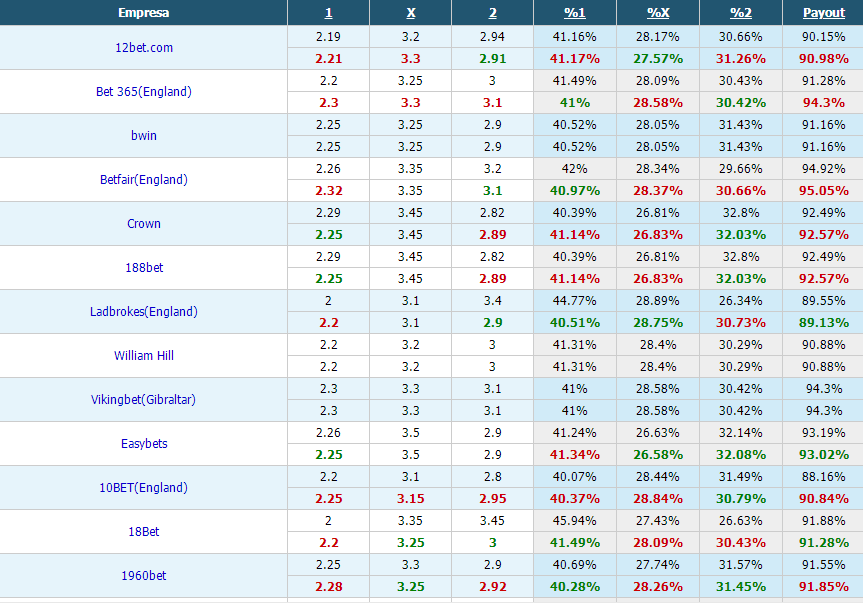Select Betfair current home odds 2.32
The image size is (863, 603).
pyautogui.click(x=329, y=191)
